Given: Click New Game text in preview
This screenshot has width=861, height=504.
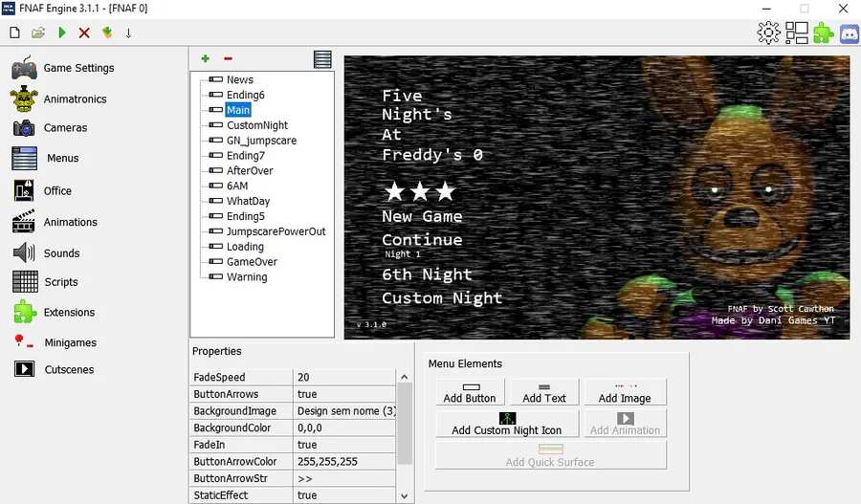Looking at the screenshot, I should [x=422, y=216].
